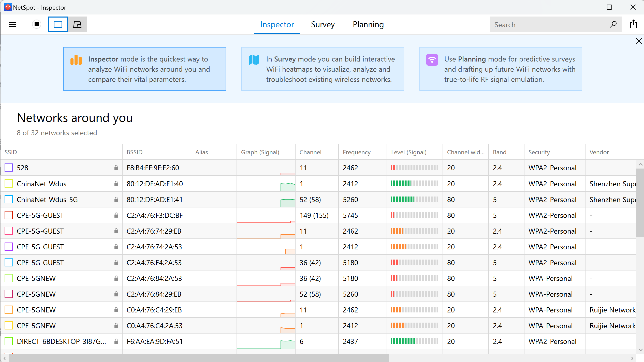Click the lock icon for network 528
This screenshot has height=362, width=644.
(116, 168)
